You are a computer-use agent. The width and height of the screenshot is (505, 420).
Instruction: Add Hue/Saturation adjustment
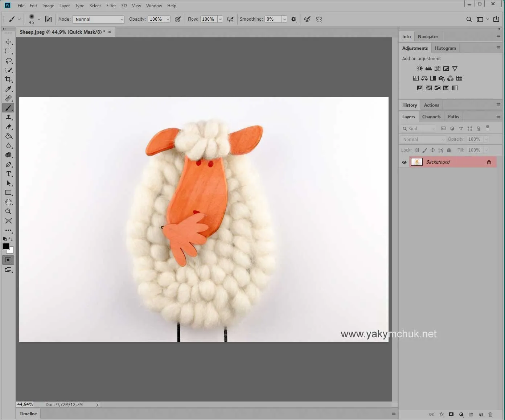tap(416, 78)
